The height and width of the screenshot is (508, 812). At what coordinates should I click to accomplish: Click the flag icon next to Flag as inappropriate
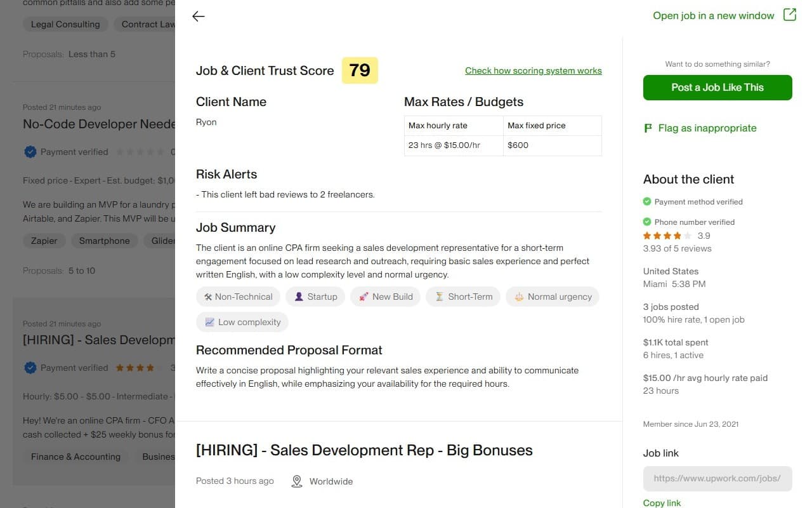click(647, 128)
